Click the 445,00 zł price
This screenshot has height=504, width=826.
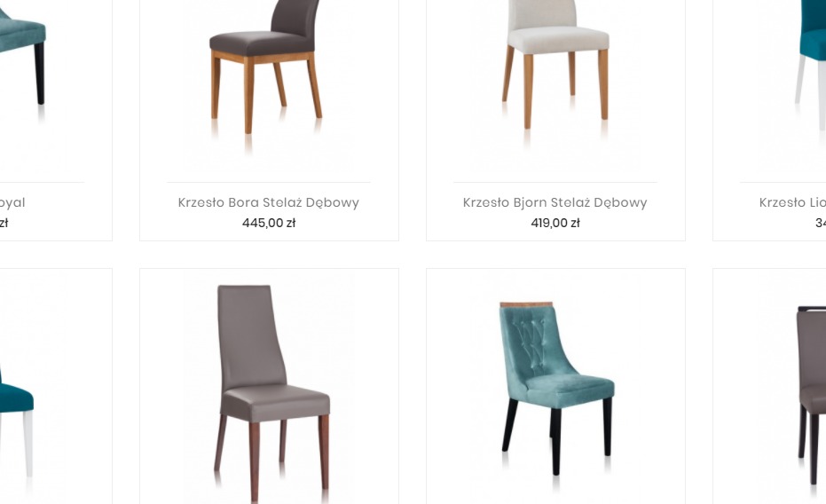click(x=269, y=224)
